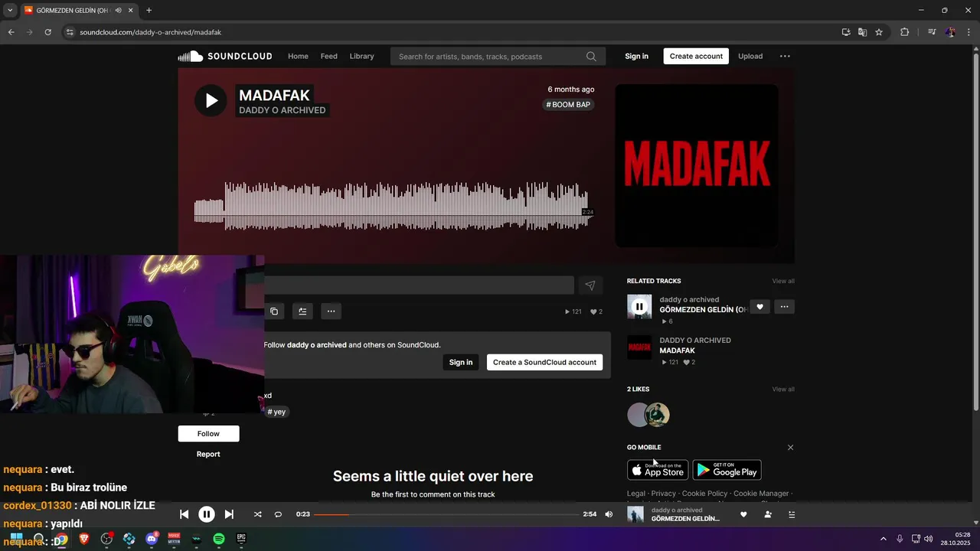The width and height of the screenshot is (980, 551).
Task: Seek on the bottom player progress bar
Action: (446, 514)
